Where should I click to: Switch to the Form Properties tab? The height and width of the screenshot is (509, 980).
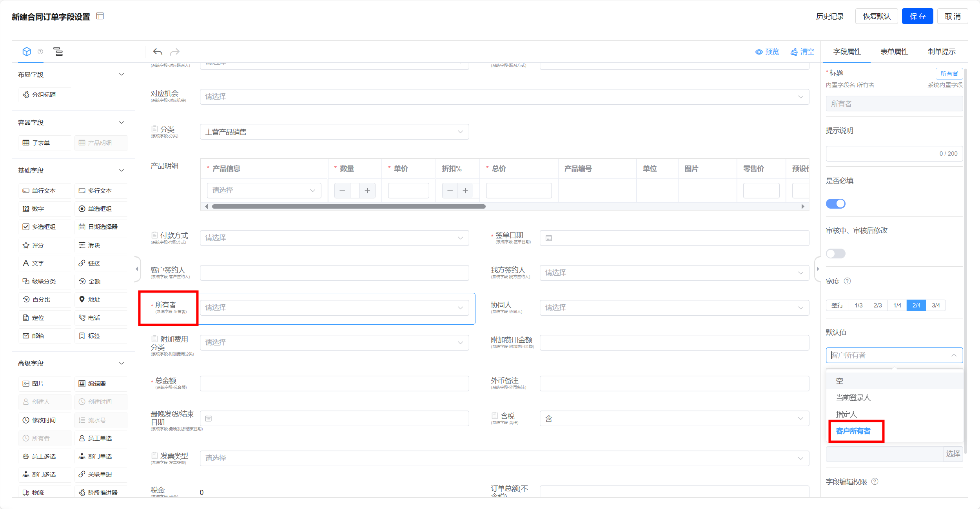[894, 52]
